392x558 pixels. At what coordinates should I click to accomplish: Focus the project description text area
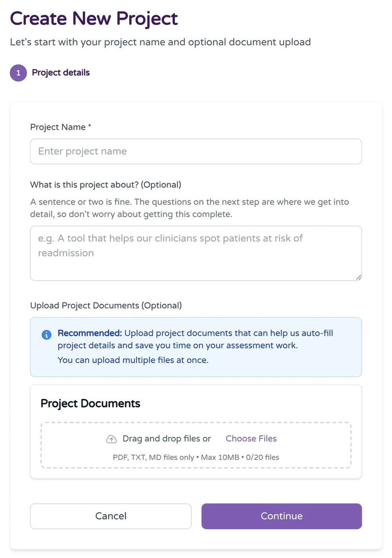click(196, 253)
